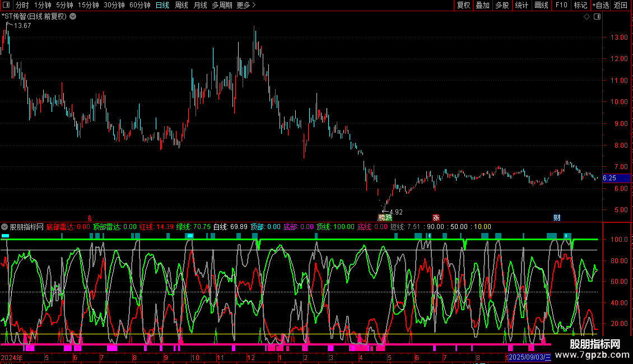Image resolution: width=633 pixels, height=364 pixels.
Task: Open the 画线 drawing tools
Action: (x=541, y=5)
